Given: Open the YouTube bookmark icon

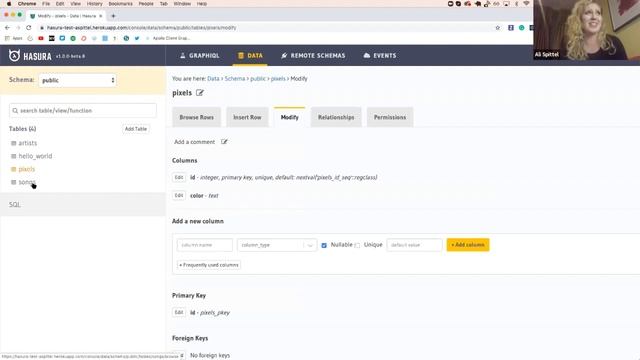Looking at the screenshot, I should pyautogui.click(x=41, y=38).
